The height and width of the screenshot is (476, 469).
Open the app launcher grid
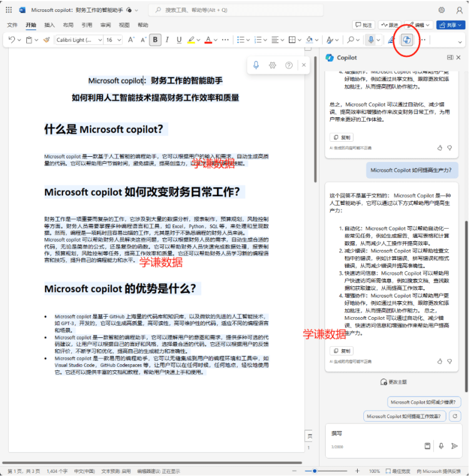[x=9, y=10]
